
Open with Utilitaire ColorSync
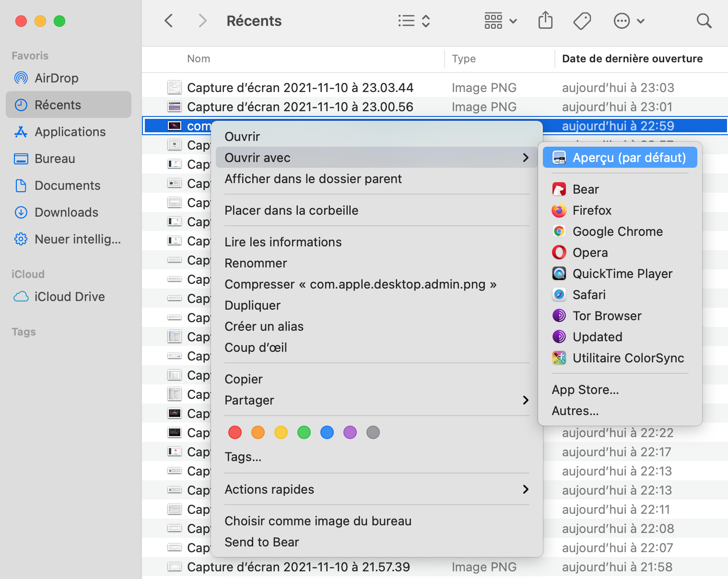pyautogui.click(x=620, y=358)
